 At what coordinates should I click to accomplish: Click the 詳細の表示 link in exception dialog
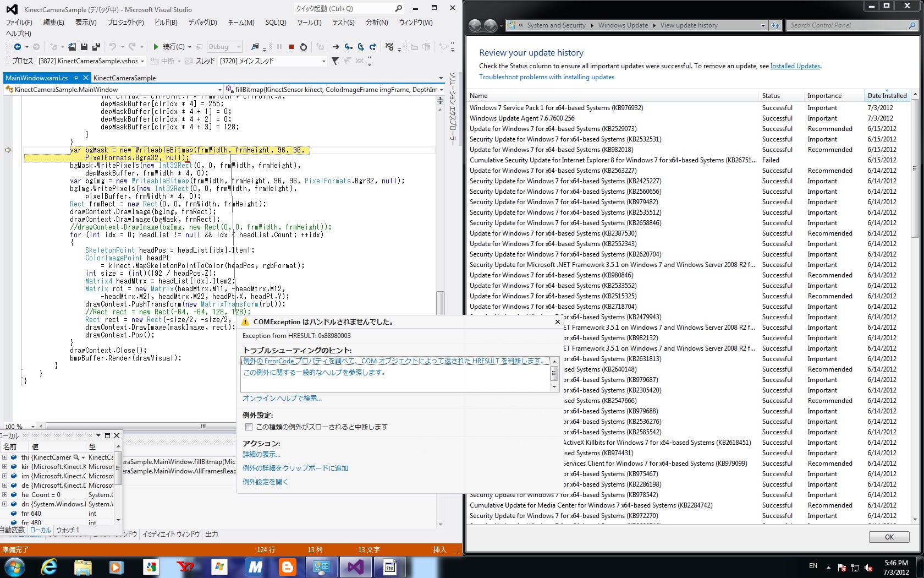261,455
